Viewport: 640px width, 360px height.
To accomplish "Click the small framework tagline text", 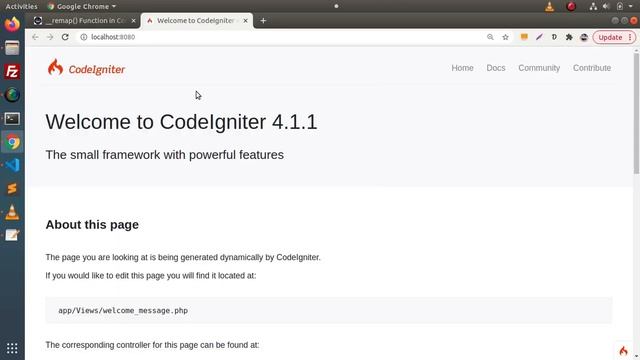I will [x=164, y=155].
